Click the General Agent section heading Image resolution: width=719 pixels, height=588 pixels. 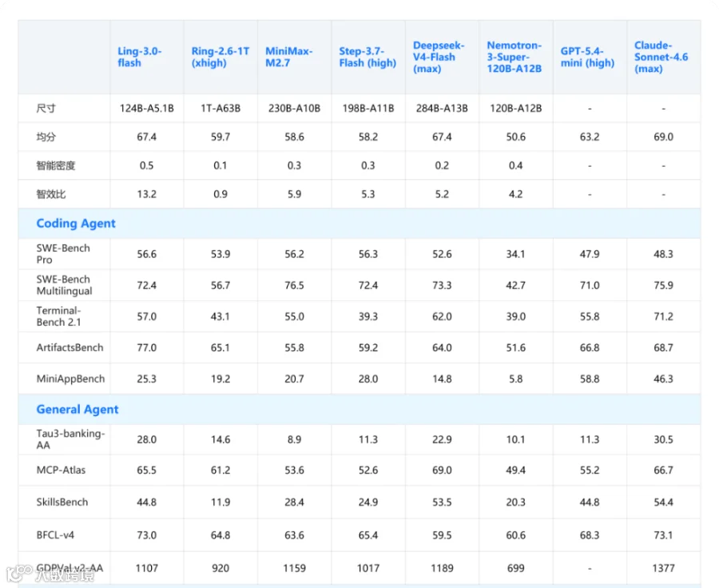pos(77,409)
